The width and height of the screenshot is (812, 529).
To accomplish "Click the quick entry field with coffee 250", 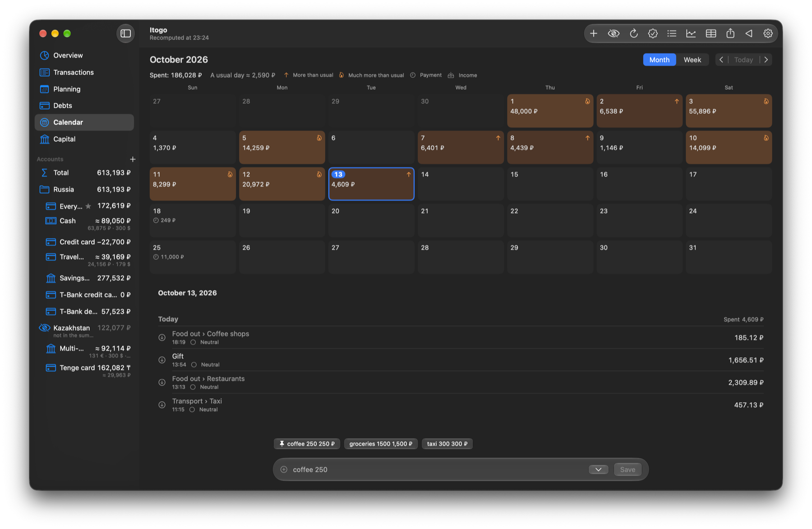I will pos(438,469).
